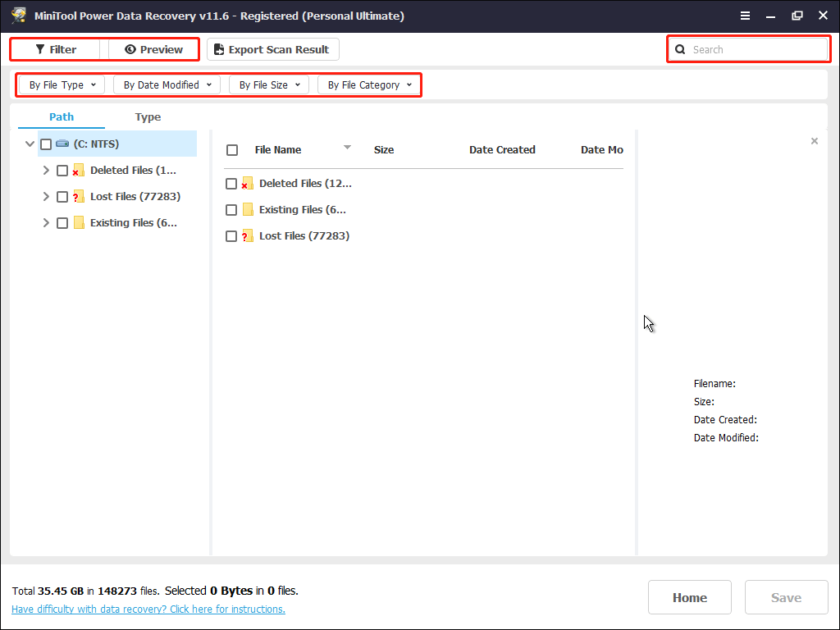Screen dimensions: 840x630
Task: Switch to the Path tab
Action: tap(62, 116)
